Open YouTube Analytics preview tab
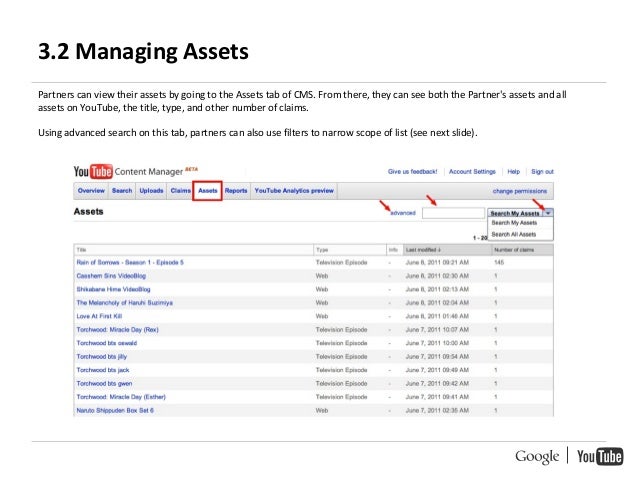 [294, 190]
